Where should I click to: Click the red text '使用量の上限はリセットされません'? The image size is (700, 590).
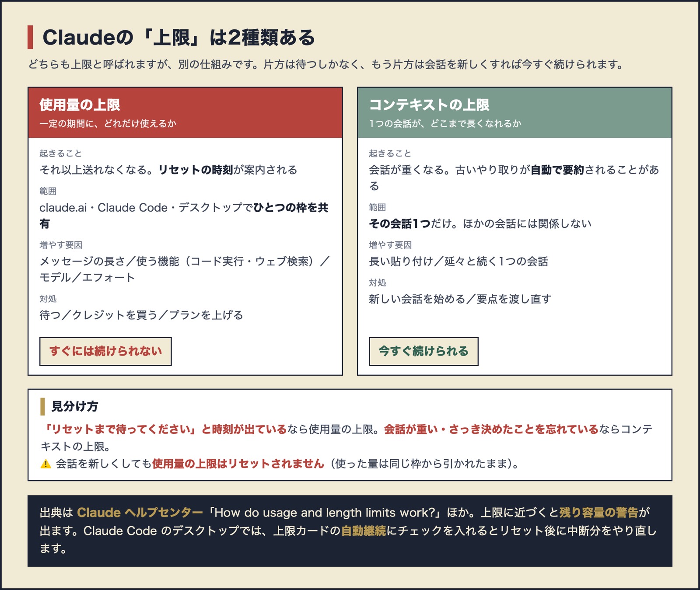click(x=238, y=464)
